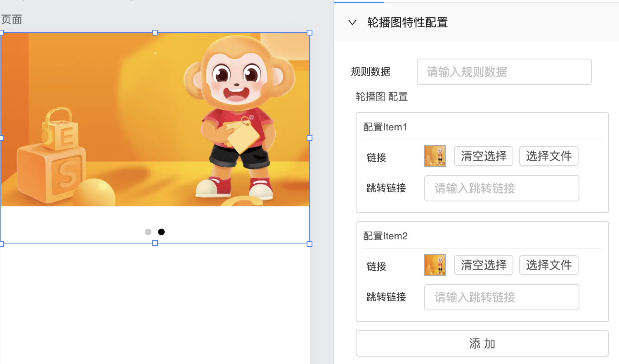Viewport: 619px width, 364px height.
Task: Click the bottom-center resize handle of carousel
Action: point(155,243)
